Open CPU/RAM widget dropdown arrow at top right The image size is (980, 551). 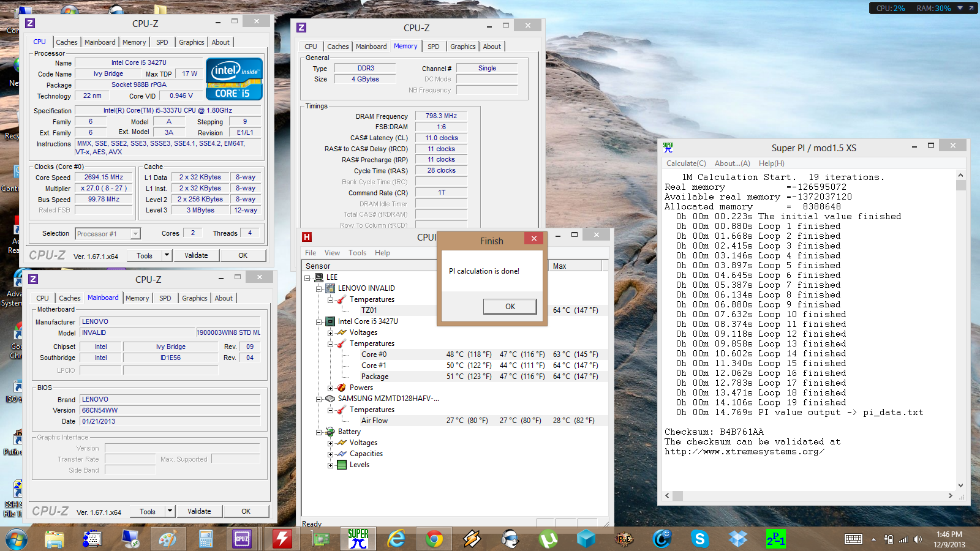click(960, 8)
